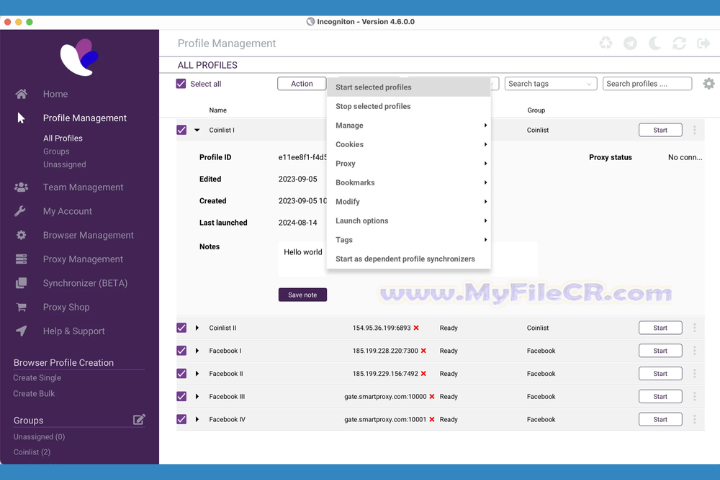
Task: Start the Coinlist I profile
Action: [x=660, y=130]
